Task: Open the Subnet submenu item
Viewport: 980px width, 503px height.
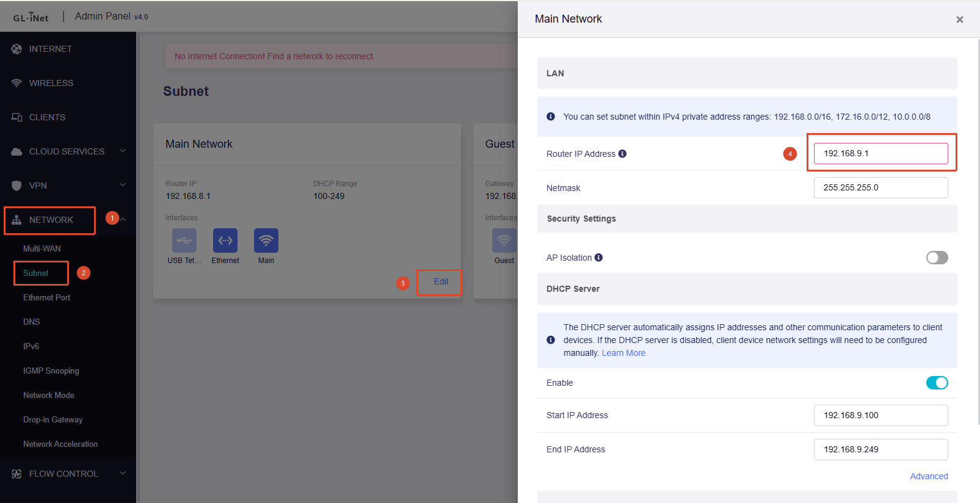Action: [x=36, y=273]
